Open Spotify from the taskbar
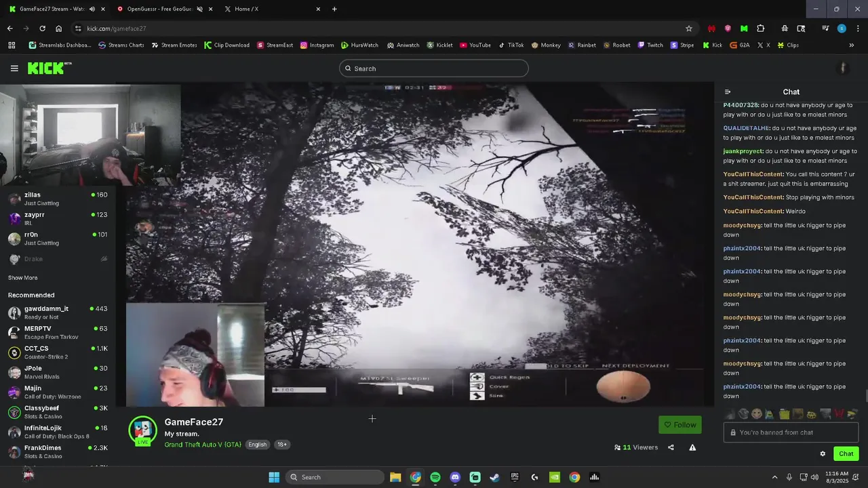Image resolution: width=868 pixels, height=488 pixels. point(435,477)
